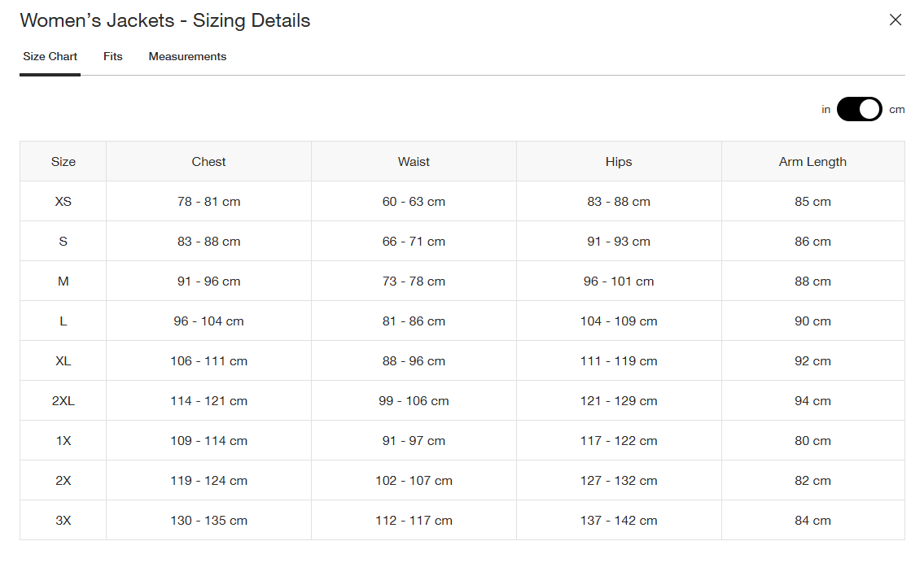
Task: Open the Measurements tab
Action: click(x=187, y=57)
